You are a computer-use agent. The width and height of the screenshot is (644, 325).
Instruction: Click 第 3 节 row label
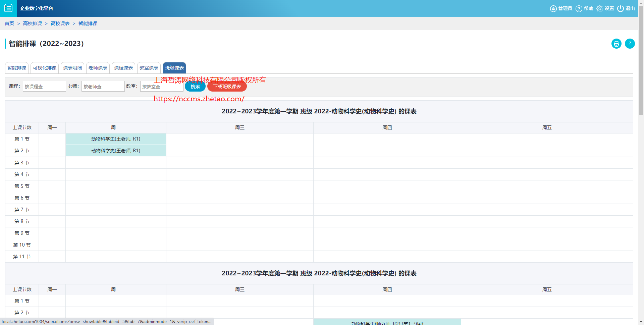tap(22, 163)
